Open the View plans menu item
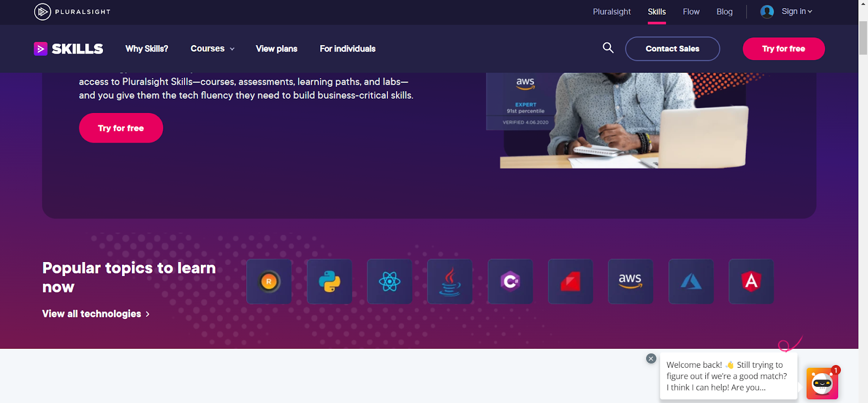 click(277, 49)
